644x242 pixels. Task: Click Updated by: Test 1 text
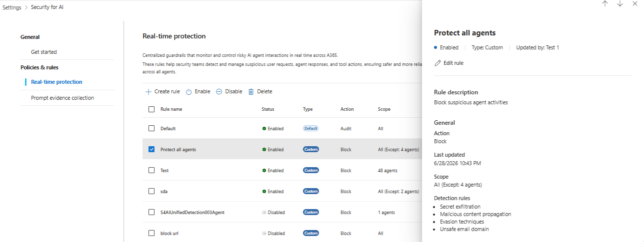[537, 47]
